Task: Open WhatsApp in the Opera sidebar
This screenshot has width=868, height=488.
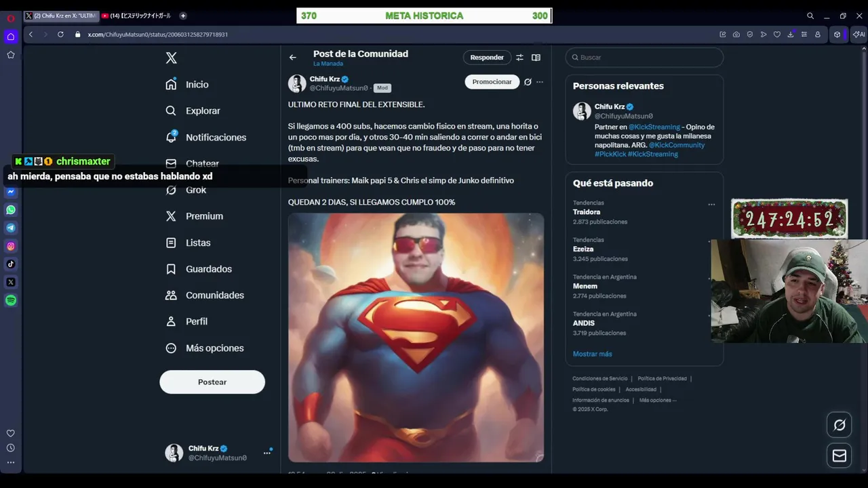Action: [x=11, y=210]
